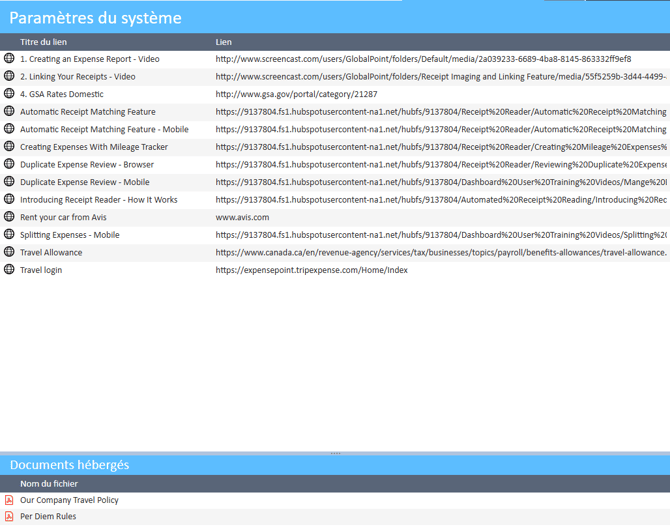Click globe icon beside Introducing Receipt Reader
This screenshot has width=670, height=529.
(x=9, y=199)
